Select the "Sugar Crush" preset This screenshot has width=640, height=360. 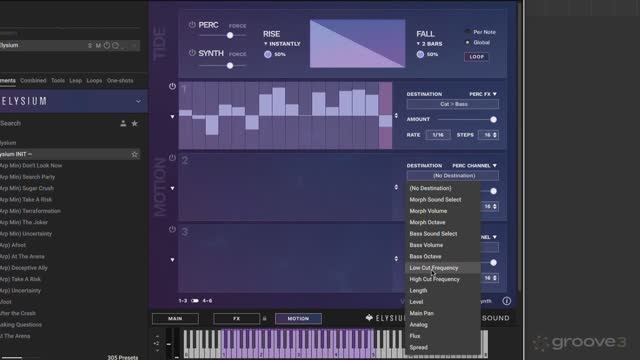coord(27,188)
